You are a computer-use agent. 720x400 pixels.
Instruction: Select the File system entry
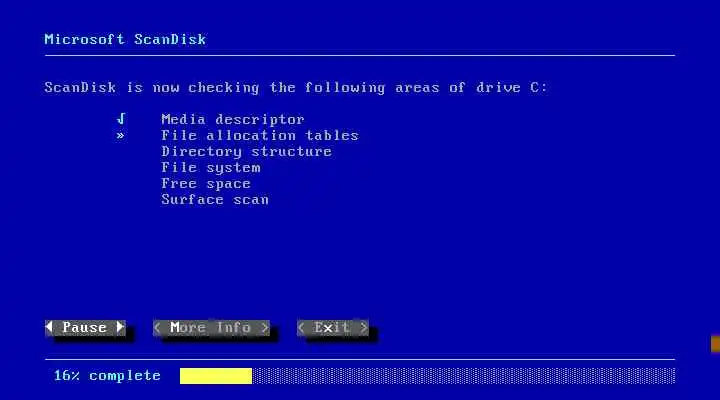pyautogui.click(x=211, y=168)
